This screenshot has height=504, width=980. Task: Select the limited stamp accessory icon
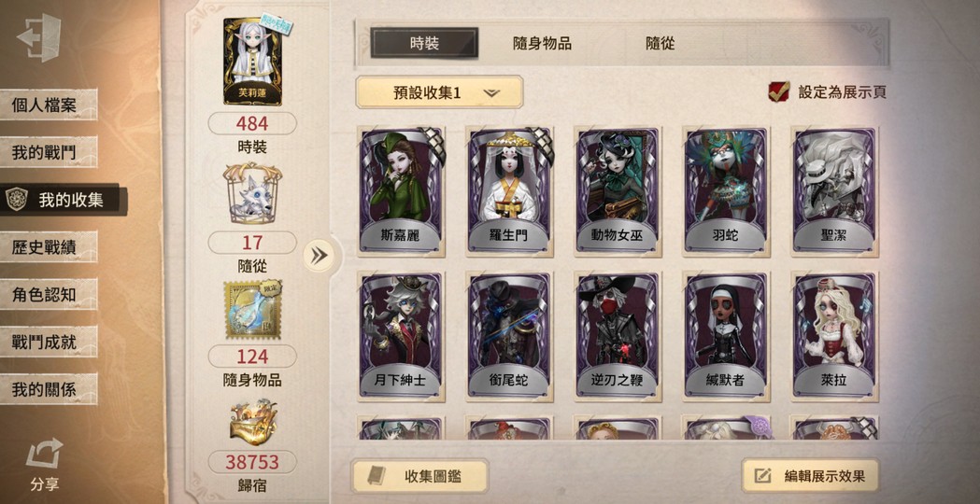[x=252, y=309]
